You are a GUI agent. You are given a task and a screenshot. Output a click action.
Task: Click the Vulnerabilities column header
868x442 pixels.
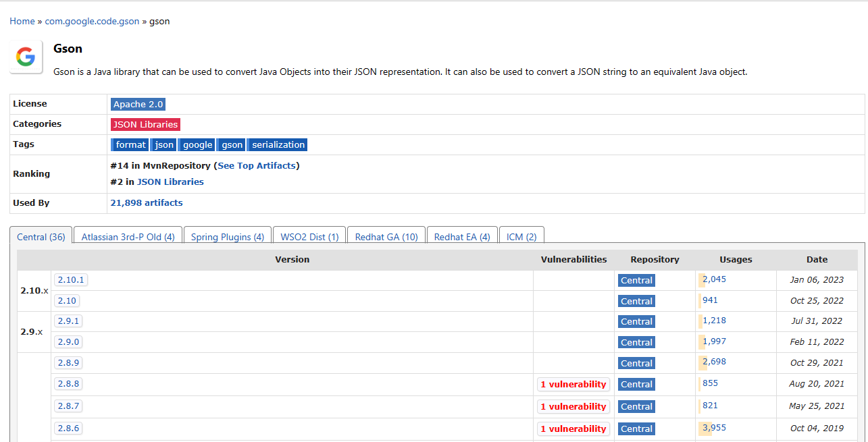pos(573,259)
